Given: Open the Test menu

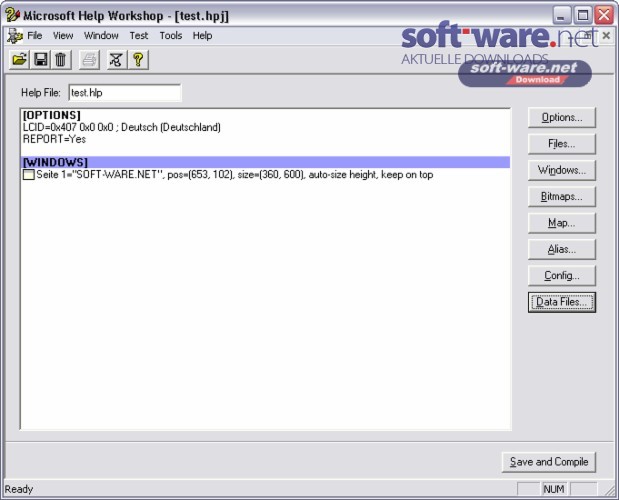Looking at the screenshot, I should [x=139, y=36].
